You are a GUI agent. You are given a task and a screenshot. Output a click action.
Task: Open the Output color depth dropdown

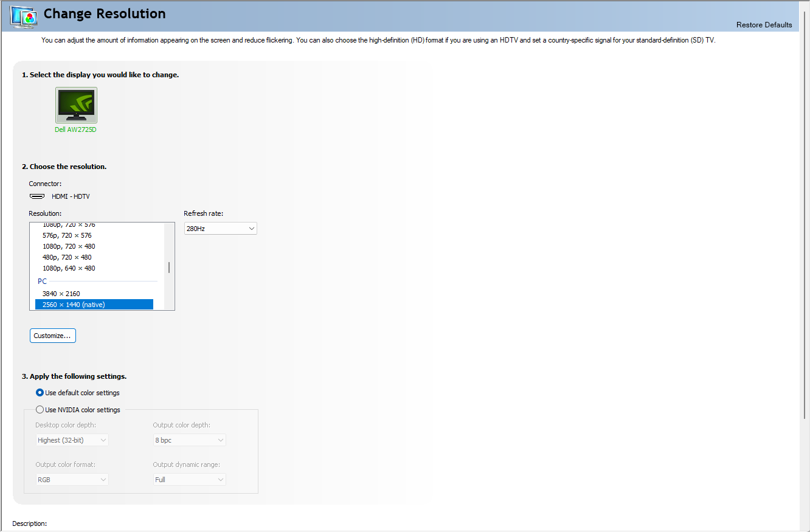tap(189, 440)
